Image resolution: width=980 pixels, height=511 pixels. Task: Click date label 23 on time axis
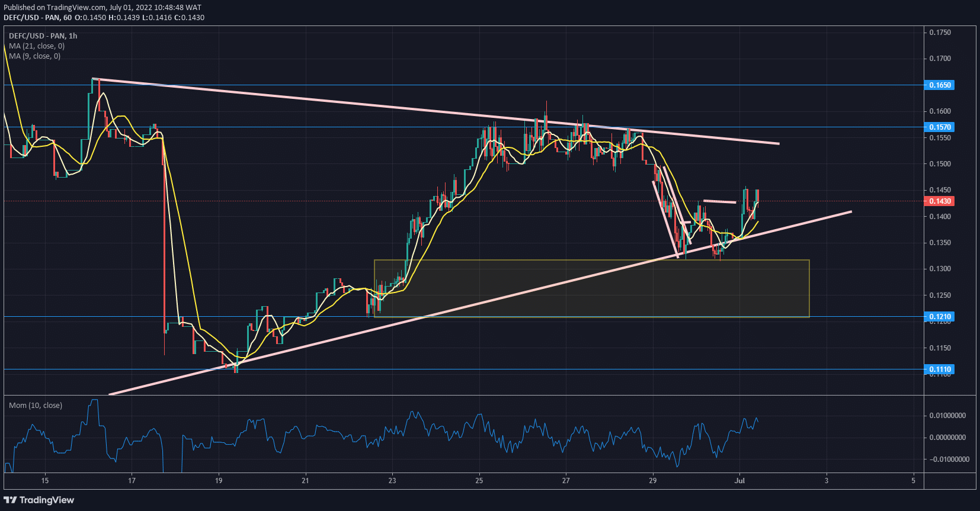tap(392, 481)
